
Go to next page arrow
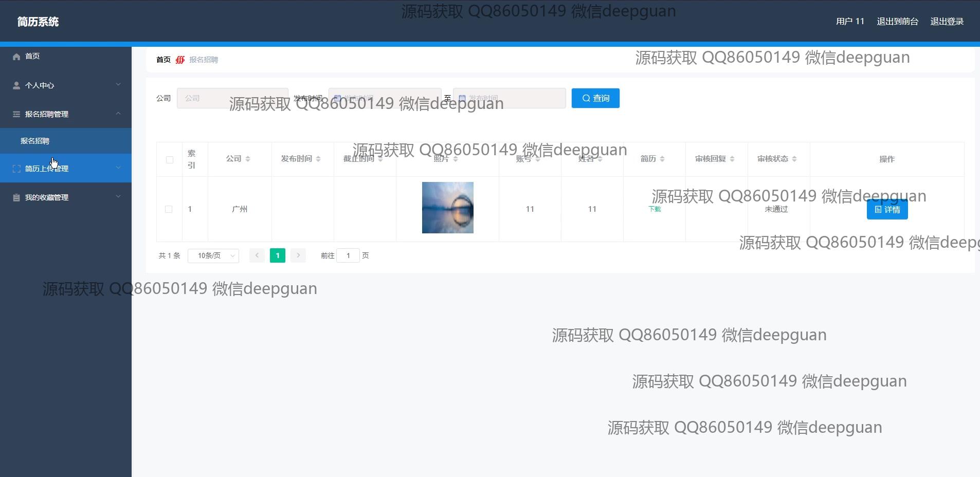[x=298, y=255]
